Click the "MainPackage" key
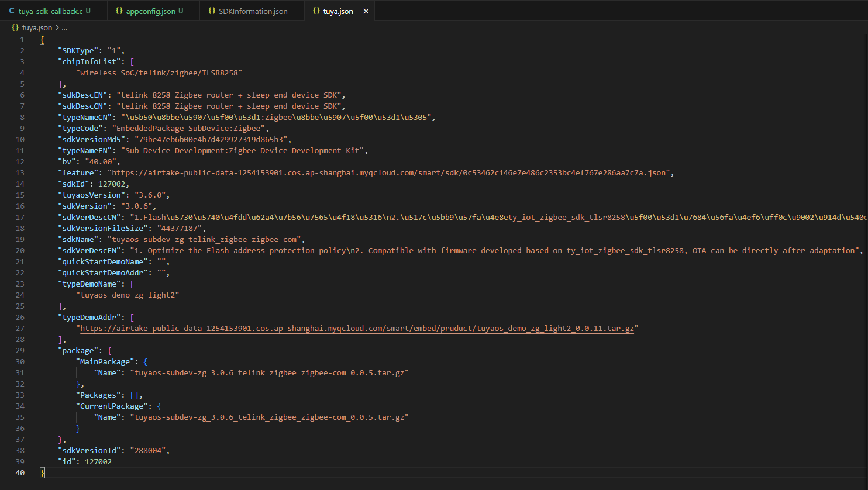 click(105, 361)
